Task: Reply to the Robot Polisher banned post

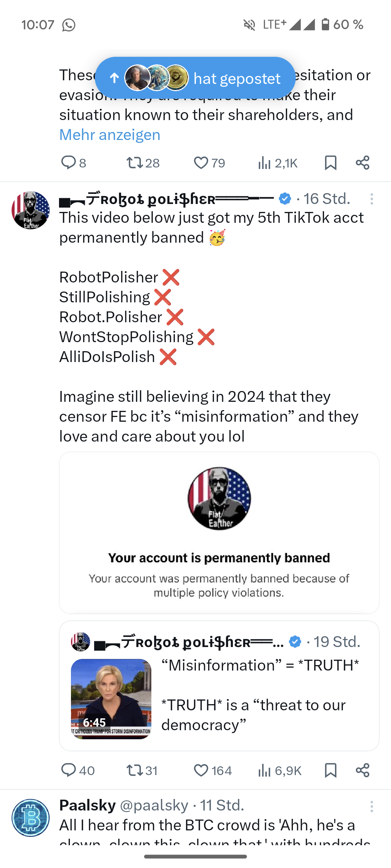Action: [x=69, y=770]
